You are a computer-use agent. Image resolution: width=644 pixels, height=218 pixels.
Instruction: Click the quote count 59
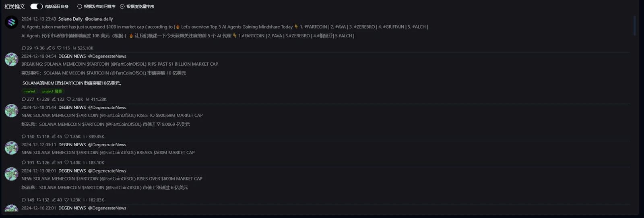click(x=60, y=163)
